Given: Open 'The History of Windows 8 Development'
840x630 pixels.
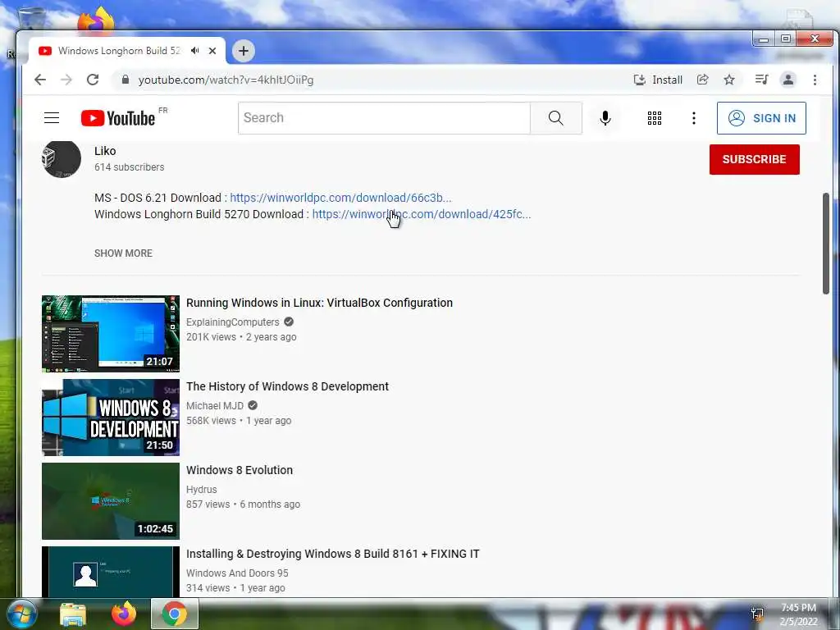Looking at the screenshot, I should [x=287, y=386].
